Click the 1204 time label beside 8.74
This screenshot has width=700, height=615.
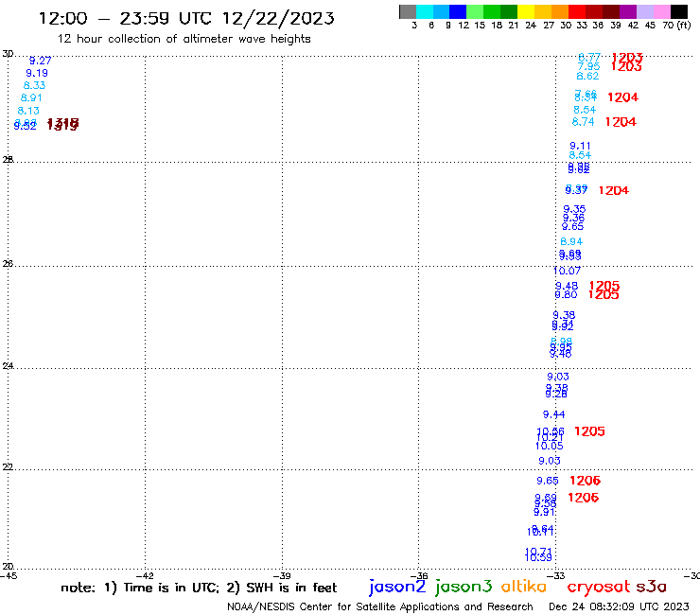pyautogui.click(x=621, y=122)
